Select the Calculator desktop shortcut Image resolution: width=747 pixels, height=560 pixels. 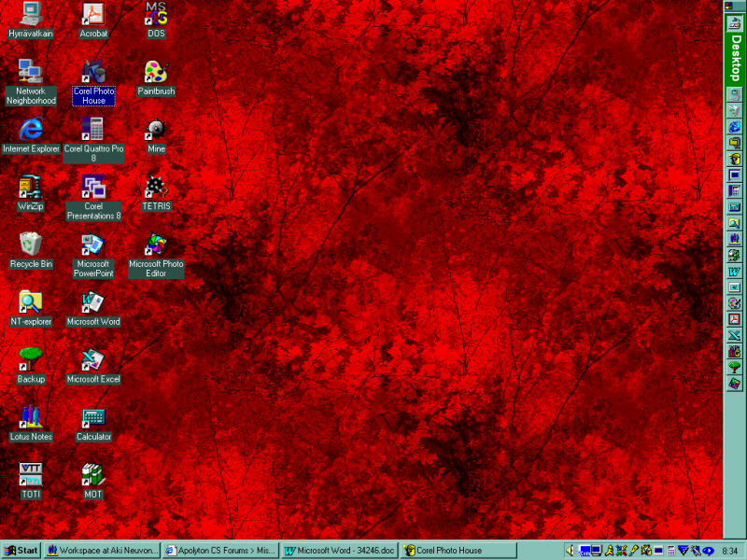click(x=93, y=417)
